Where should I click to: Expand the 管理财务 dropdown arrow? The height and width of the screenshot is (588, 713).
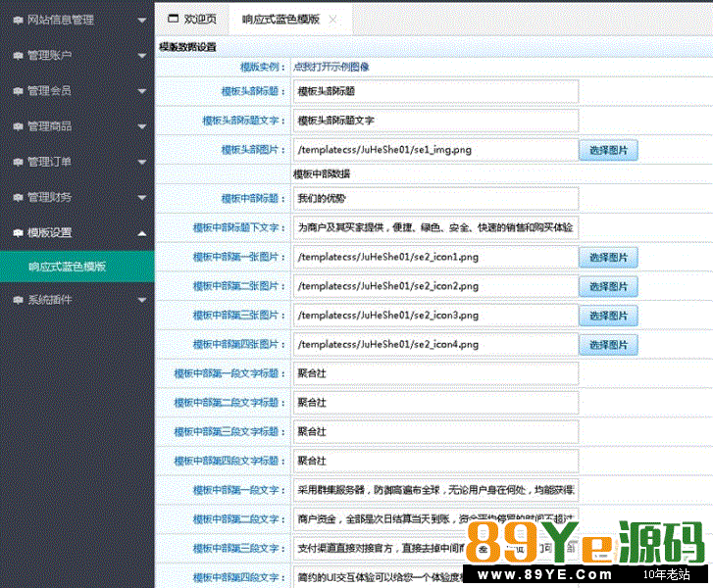tap(142, 197)
